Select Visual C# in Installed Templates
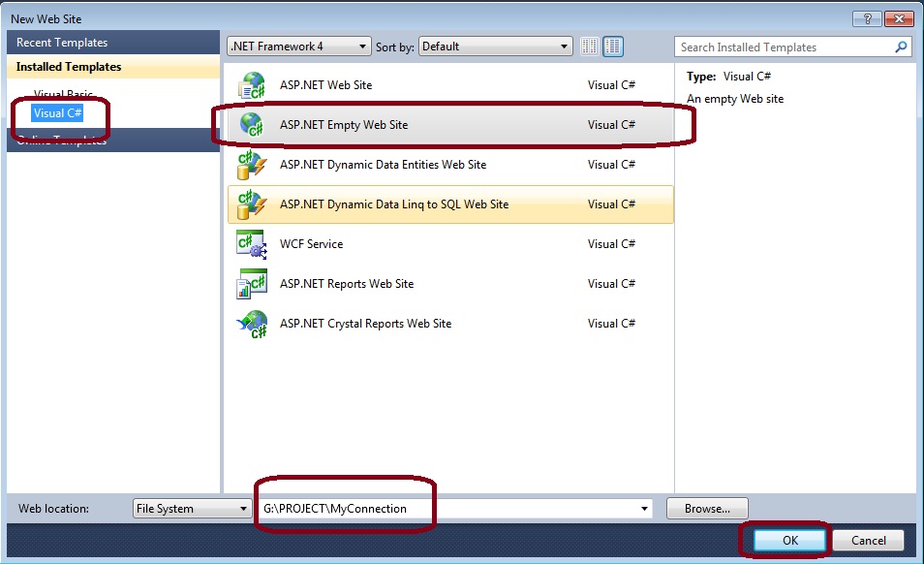Screen dimensions: 924x564 pos(58,113)
